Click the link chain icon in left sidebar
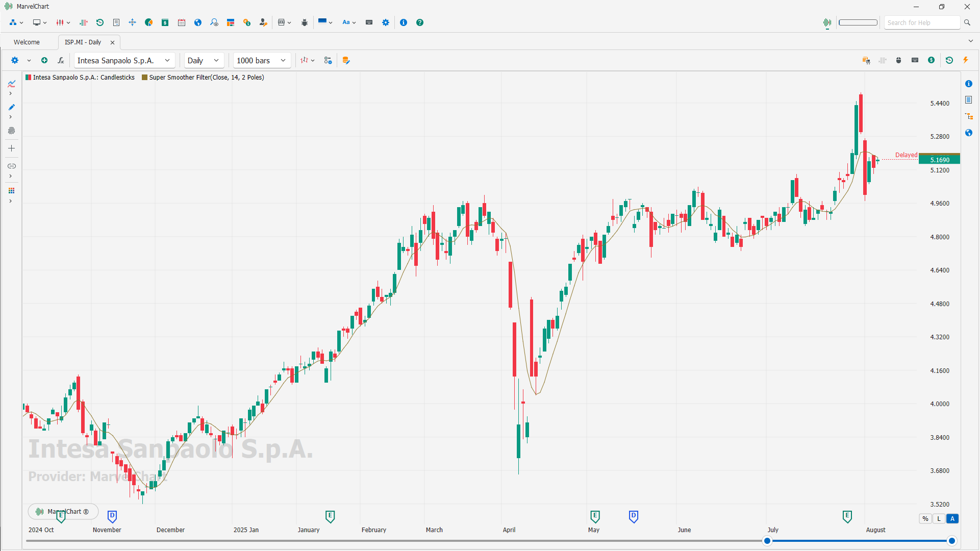 pos(11,166)
